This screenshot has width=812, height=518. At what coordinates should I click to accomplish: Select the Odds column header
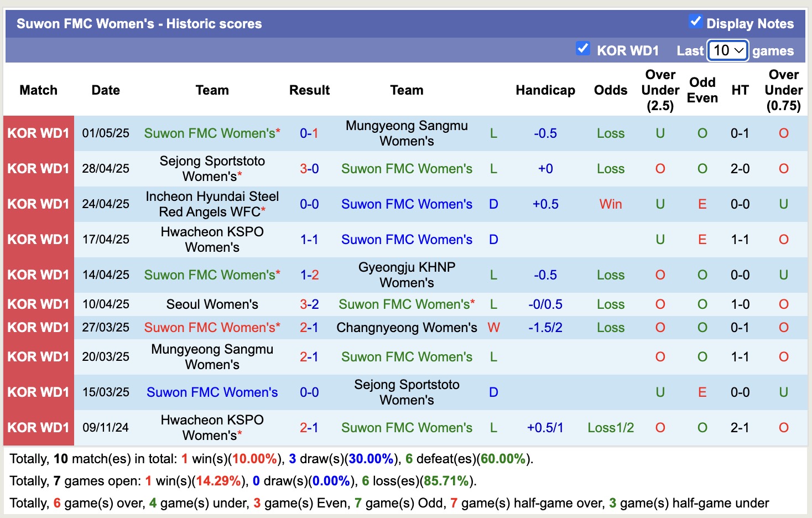[610, 90]
